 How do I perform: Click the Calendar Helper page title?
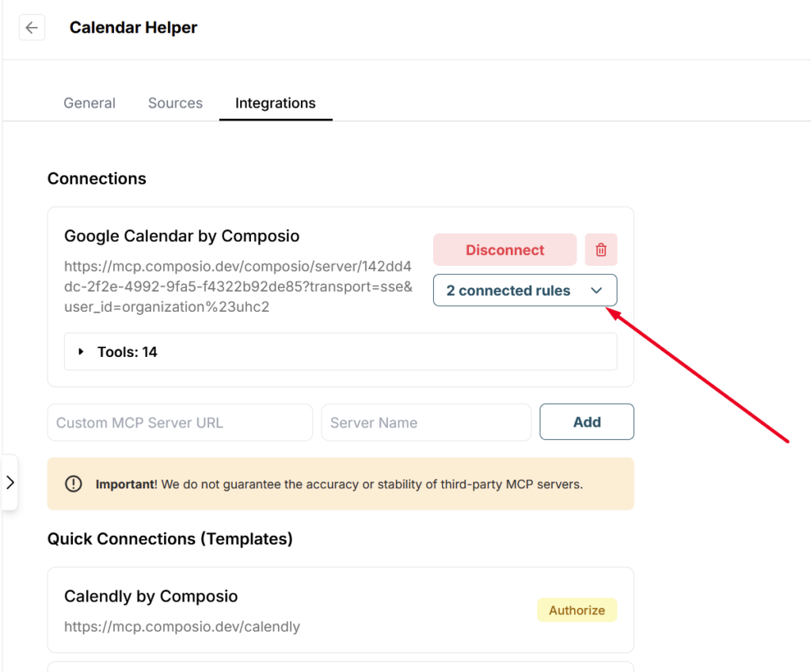coord(133,28)
